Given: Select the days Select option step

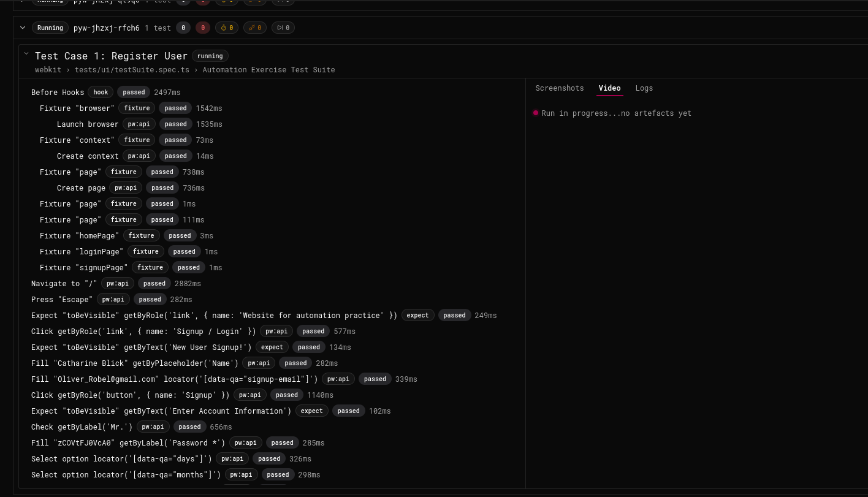Looking at the screenshot, I should tap(172, 459).
